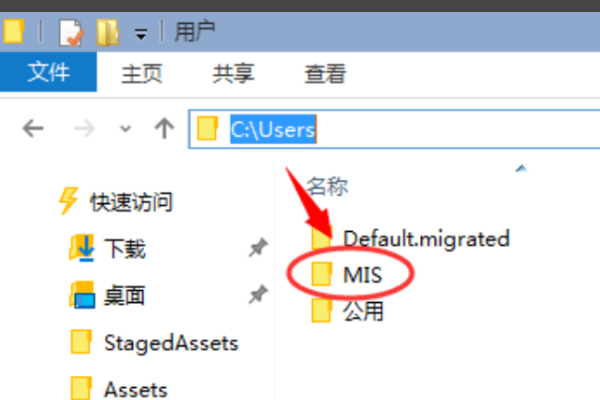Open the 查看 ribbon tab
This screenshot has height=400, width=600.
click(325, 73)
